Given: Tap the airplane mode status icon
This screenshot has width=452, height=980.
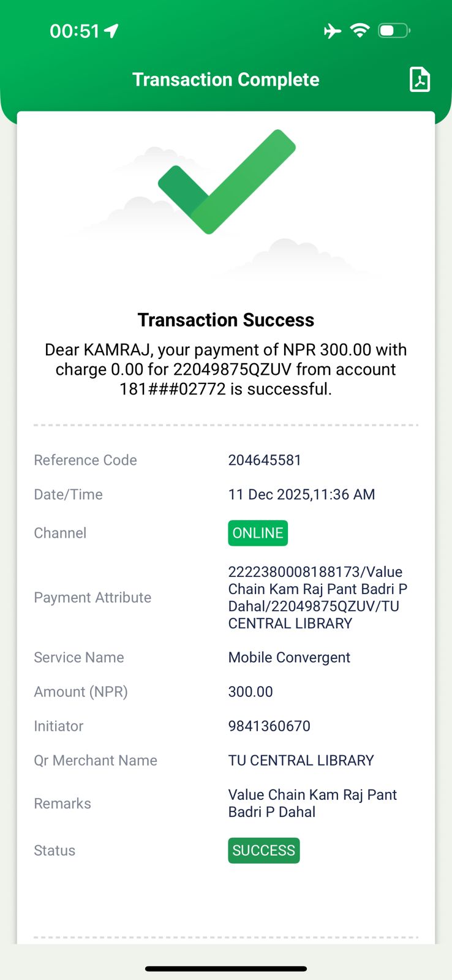Looking at the screenshot, I should coord(333,31).
